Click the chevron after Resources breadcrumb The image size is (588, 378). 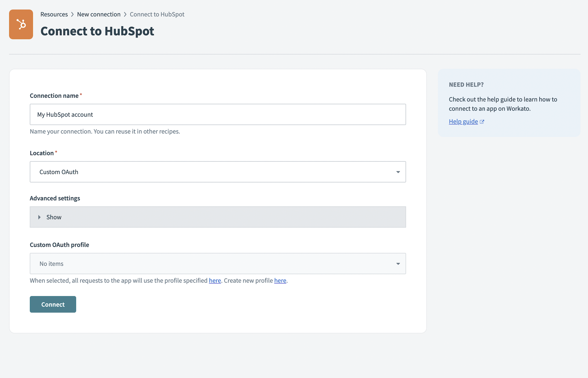pyautogui.click(x=72, y=14)
